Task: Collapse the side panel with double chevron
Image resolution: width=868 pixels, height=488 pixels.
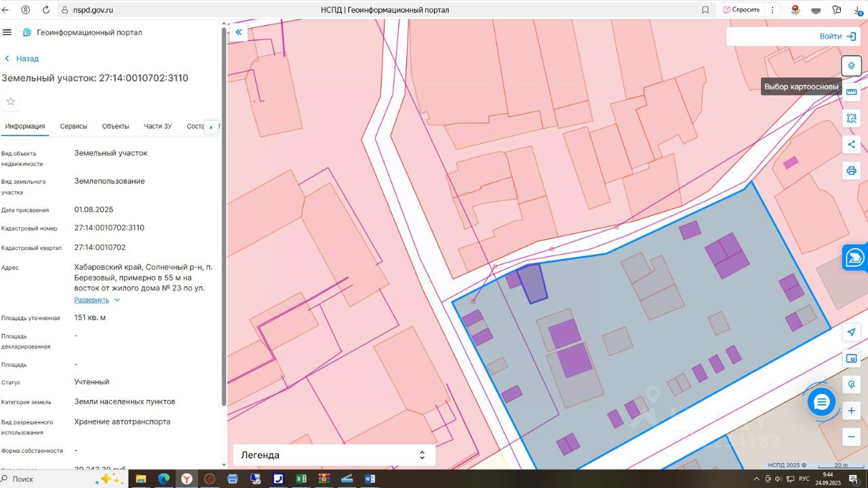Action: [x=238, y=32]
